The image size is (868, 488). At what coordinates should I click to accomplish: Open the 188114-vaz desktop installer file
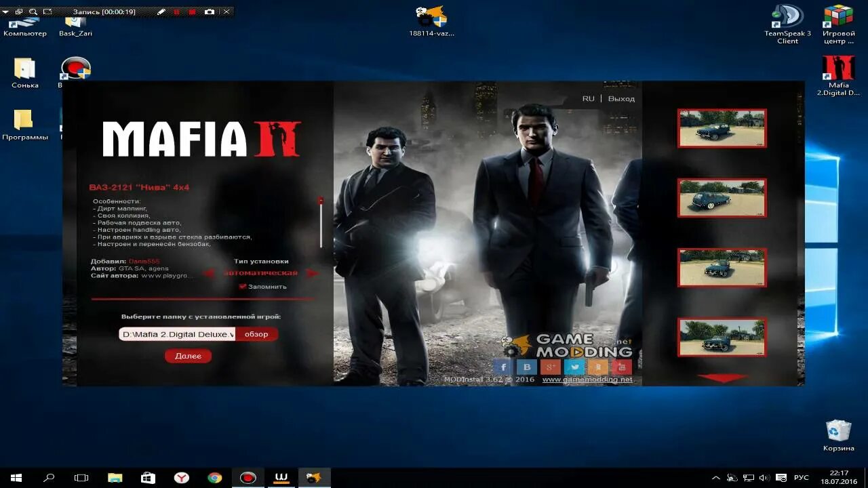coord(431,22)
